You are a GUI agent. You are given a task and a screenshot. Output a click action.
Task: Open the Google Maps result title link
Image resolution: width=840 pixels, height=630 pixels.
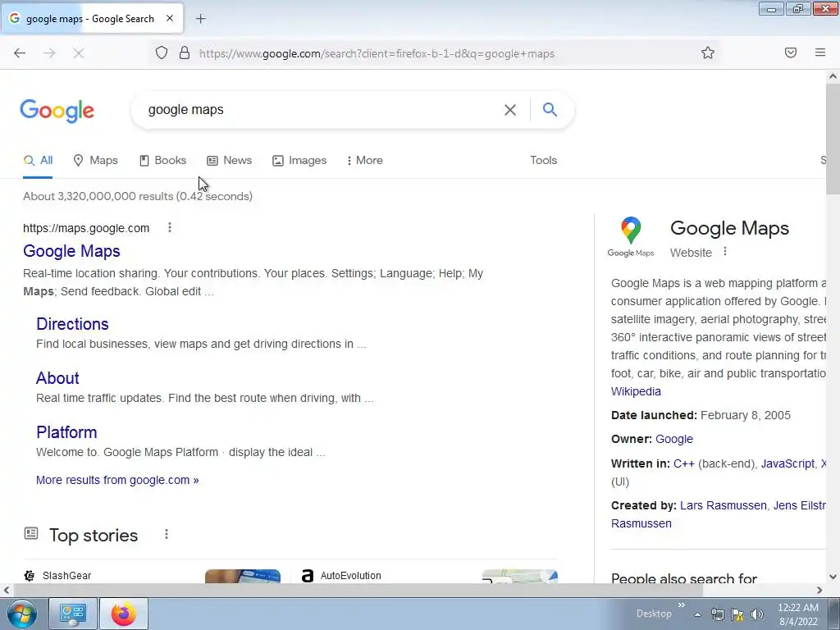tap(71, 251)
